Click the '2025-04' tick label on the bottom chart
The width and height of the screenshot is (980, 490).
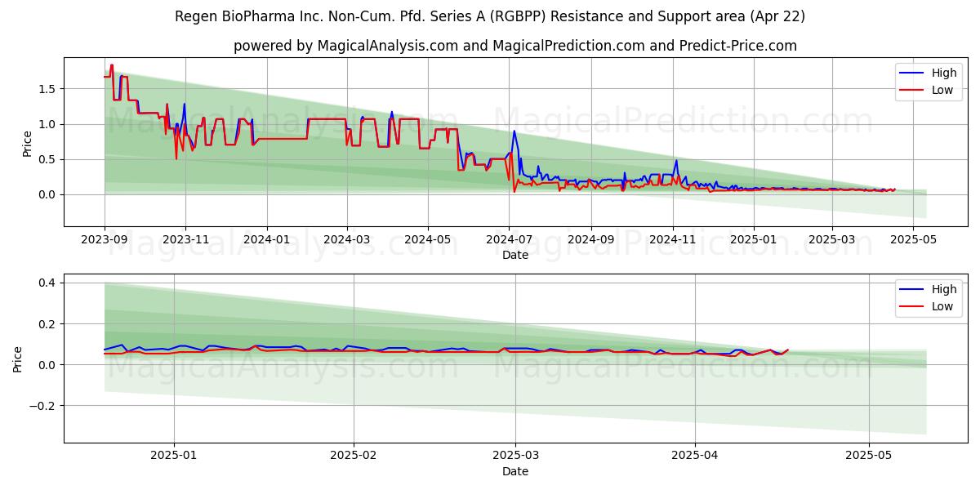pos(695,456)
